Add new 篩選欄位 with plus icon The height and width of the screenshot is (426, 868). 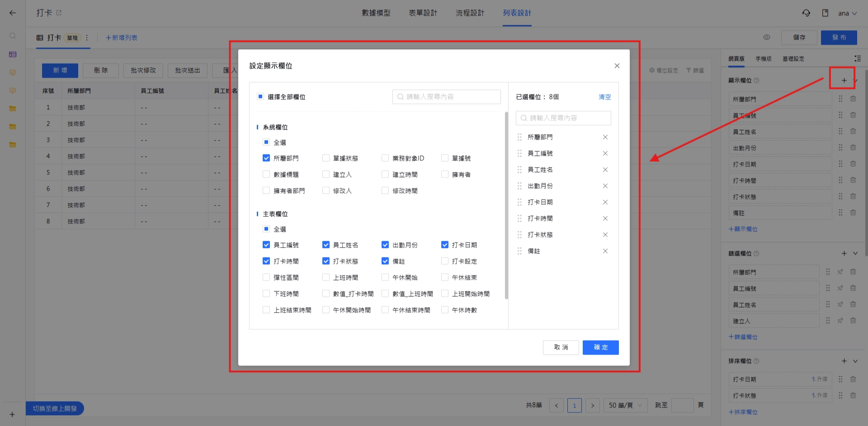(844, 253)
